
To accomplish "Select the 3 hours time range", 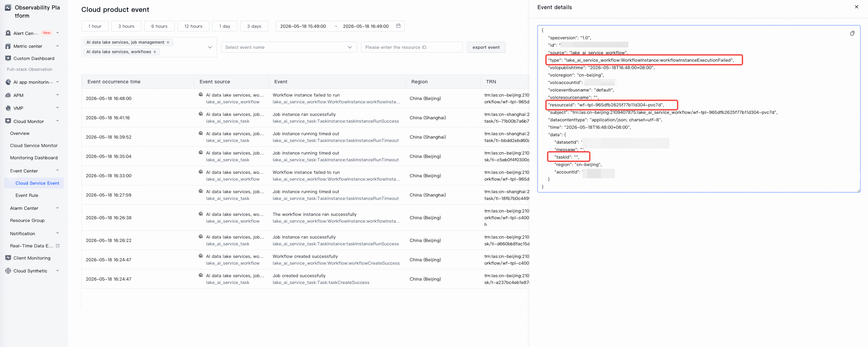I will (x=126, y=26).
